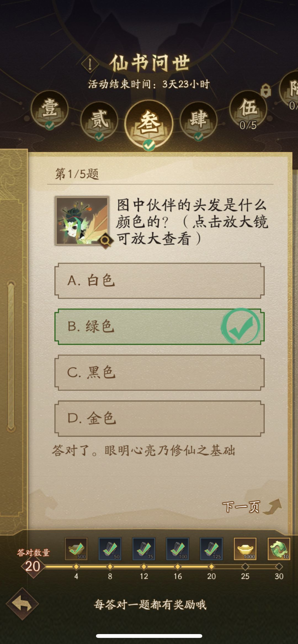Tap the claimed 50 reward icon
This screenshot has height=644, width=298.
point(110,549)
